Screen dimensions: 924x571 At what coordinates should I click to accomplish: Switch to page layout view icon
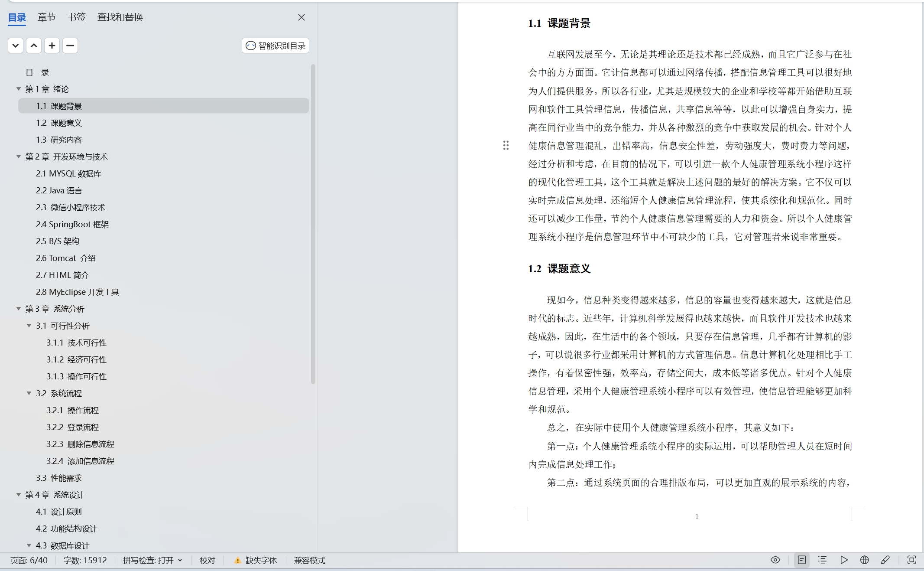click(802, 560)
